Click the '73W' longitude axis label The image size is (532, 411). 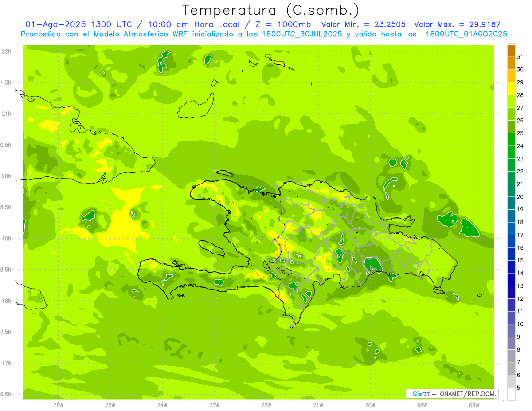click(x=214, y=405)
